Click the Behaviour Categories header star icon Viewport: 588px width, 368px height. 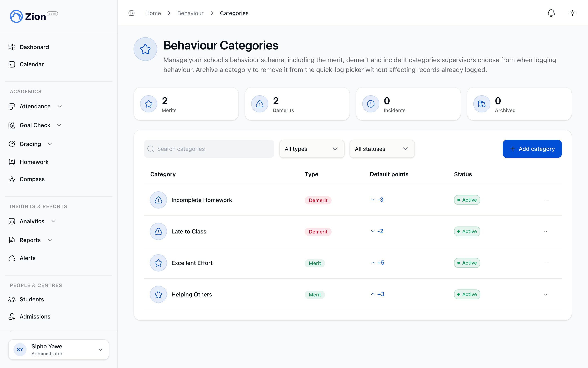point(145,49)
